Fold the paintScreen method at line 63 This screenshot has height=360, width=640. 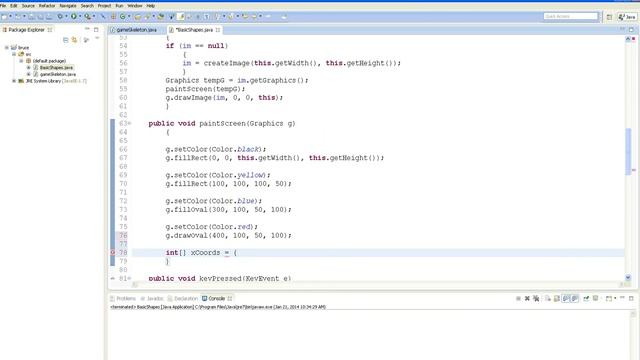pos(130,123)
